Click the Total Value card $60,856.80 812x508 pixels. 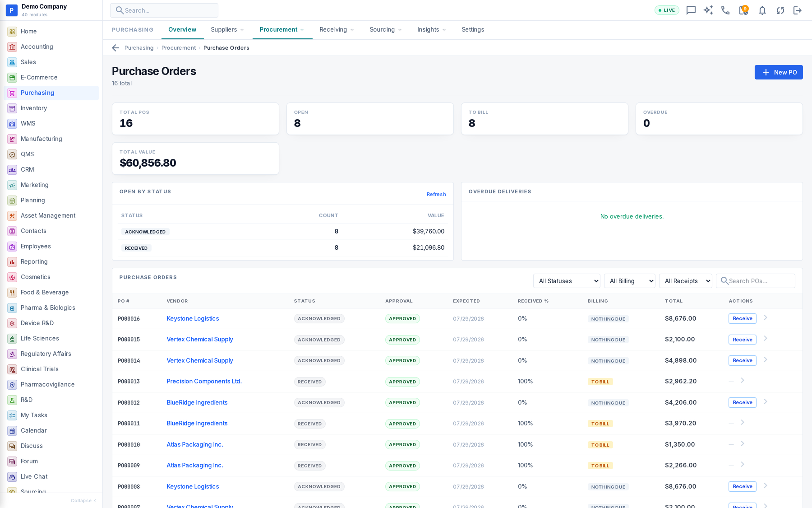(195, 158)
